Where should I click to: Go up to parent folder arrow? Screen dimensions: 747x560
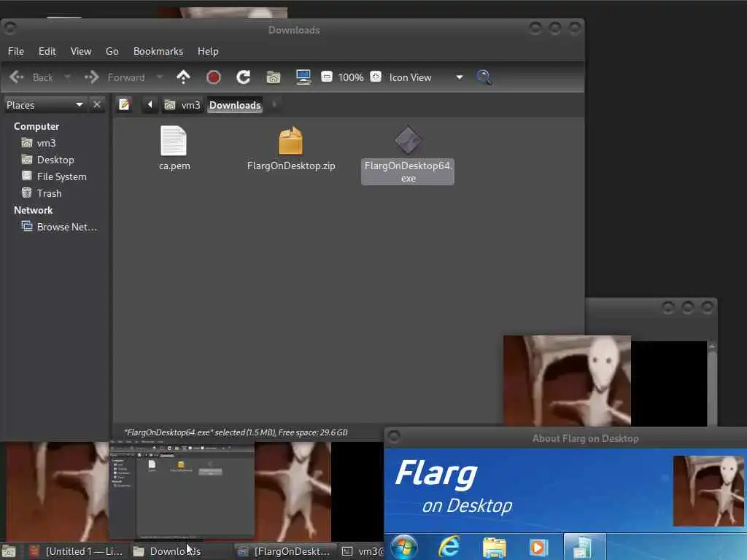pos(183,77)
